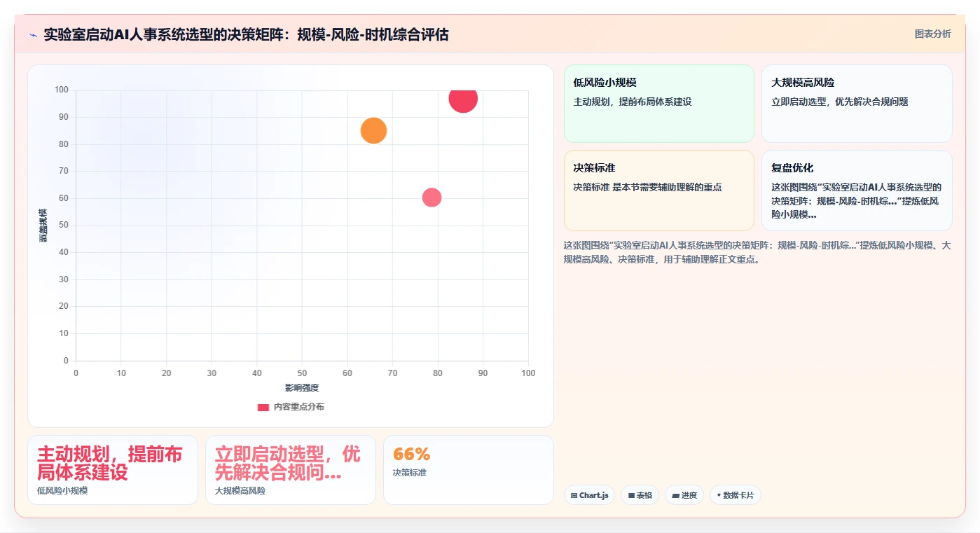Open the 低风险小规模 green card
Screen dimensions: 980x533
(x=658, y=104)
